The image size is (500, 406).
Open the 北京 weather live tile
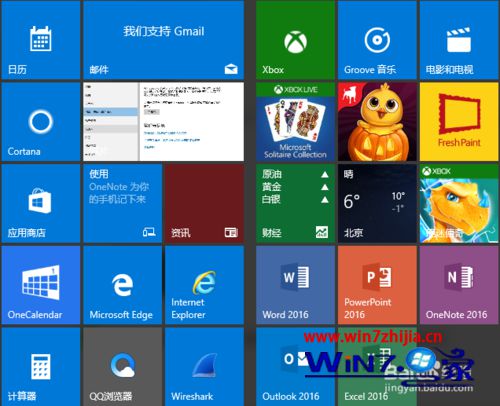377,203
